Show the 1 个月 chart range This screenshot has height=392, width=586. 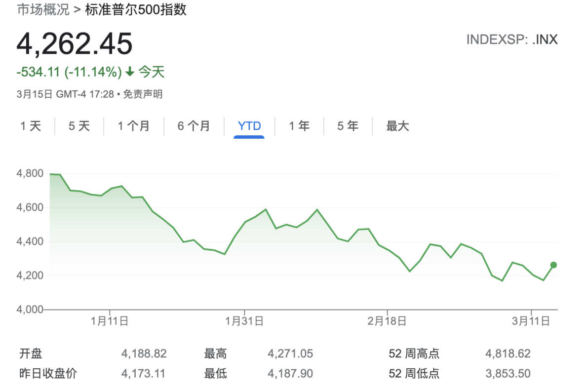coord(133,126)
